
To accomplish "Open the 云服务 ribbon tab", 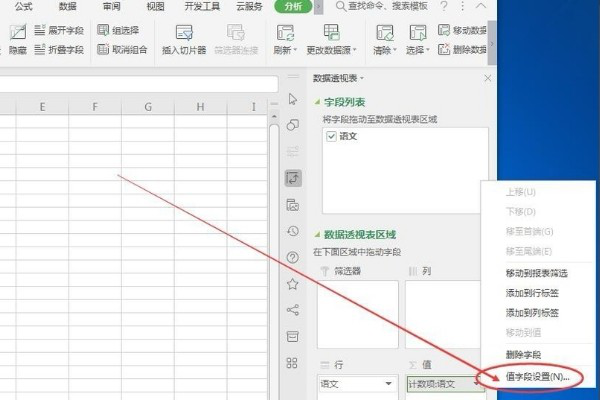I will click(x=249, y=6).
